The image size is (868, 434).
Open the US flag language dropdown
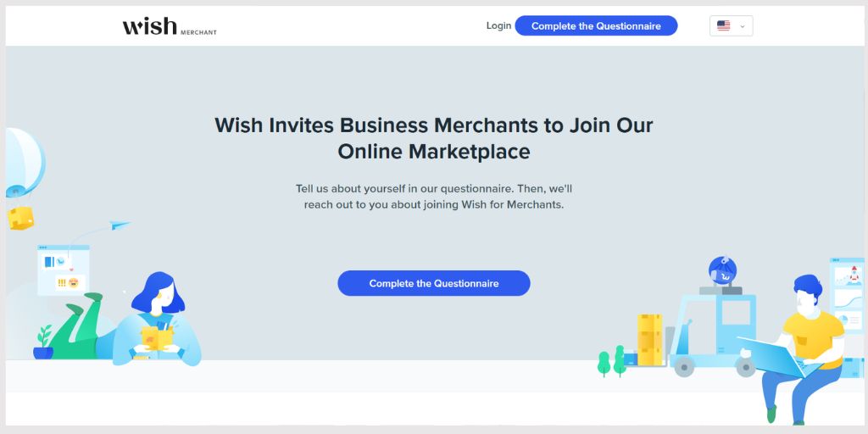[732, 26]
